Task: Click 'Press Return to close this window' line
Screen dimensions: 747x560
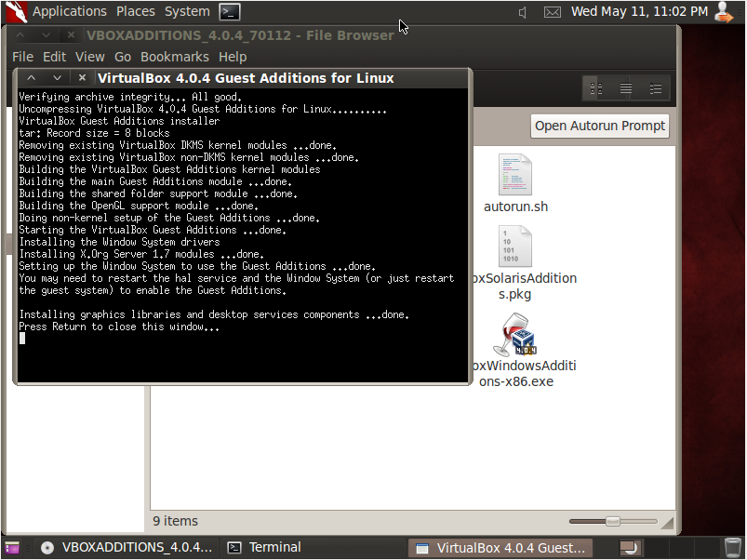Action: pos(119,327)
